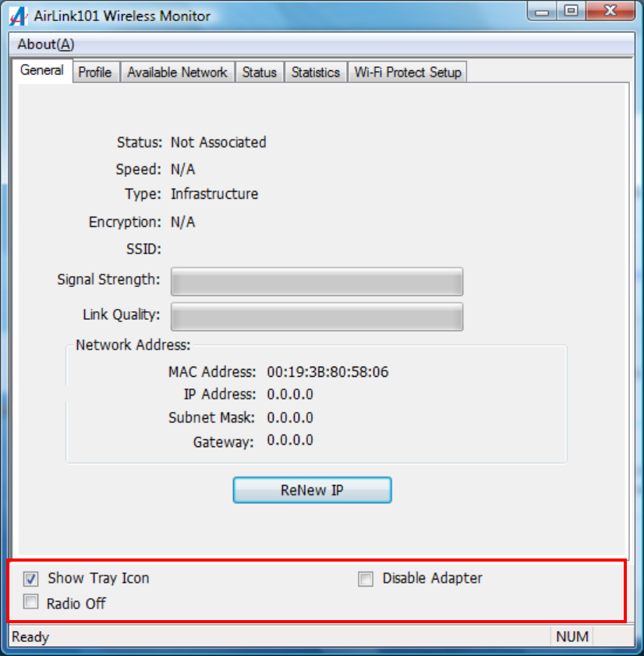The height and width of the screenshot is (656, 644).
Task: Click the Speed value N/A
Action: 183,169
